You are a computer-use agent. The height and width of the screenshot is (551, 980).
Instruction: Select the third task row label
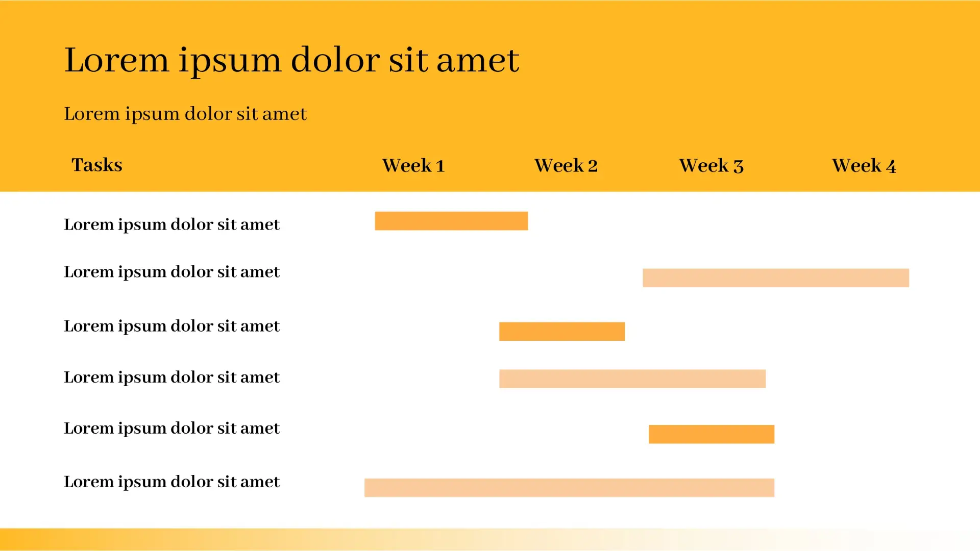pyautogui.click(x=171, y=326)
